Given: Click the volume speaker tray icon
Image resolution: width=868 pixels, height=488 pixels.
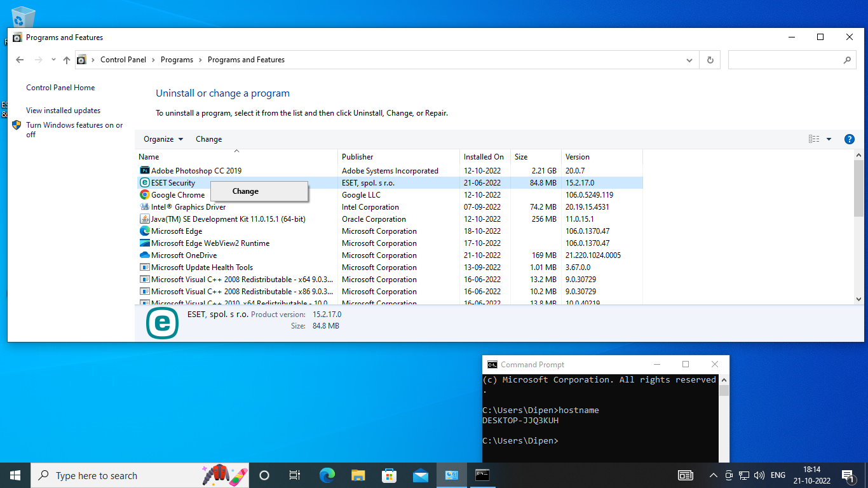Looking at the screenshot, I should [x=759, y=475].
